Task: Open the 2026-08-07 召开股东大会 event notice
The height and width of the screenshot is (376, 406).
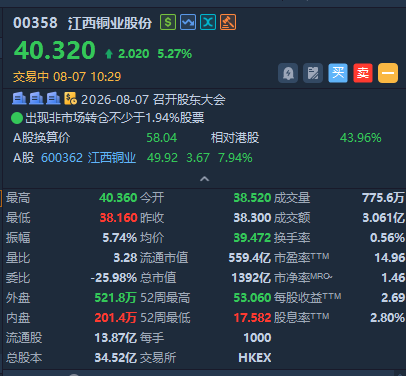Action: [x=153, y=100]
